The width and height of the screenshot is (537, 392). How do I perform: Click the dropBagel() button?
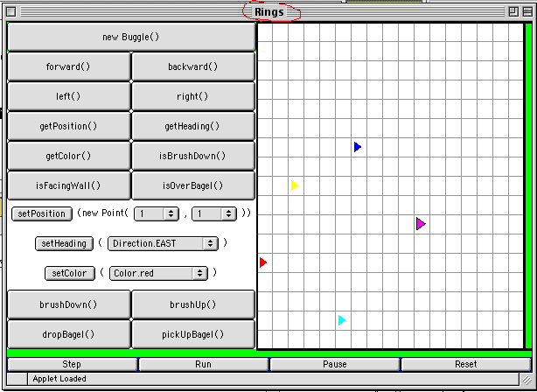coord(68,334)
